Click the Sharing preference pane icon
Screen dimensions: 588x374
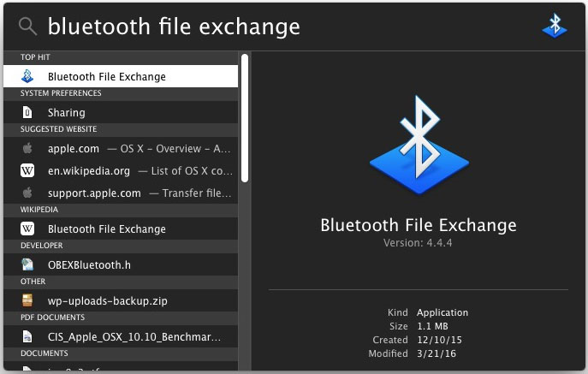pos(27,112)
